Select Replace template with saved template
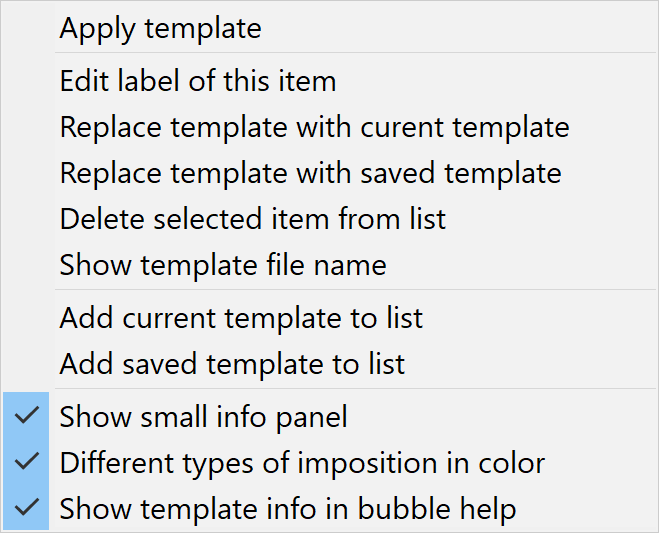This screenshot has width=659, height=533. click(310, 173)
